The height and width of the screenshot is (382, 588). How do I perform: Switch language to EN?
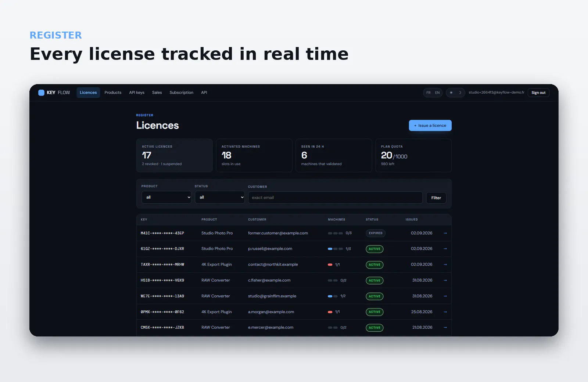pyautogui.click(x=437, y=93)
